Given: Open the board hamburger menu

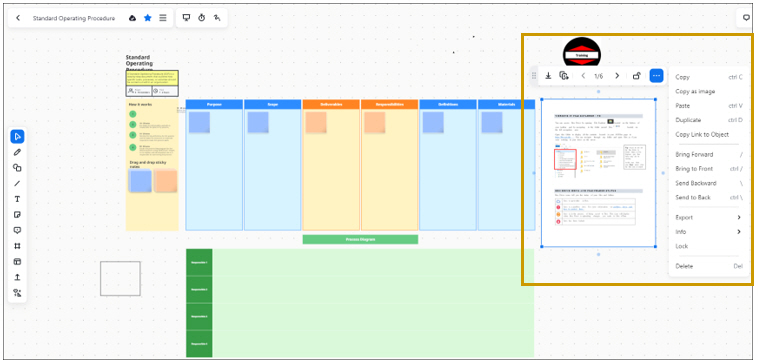Looking at the screenshot, I should [x=163, y=18].
